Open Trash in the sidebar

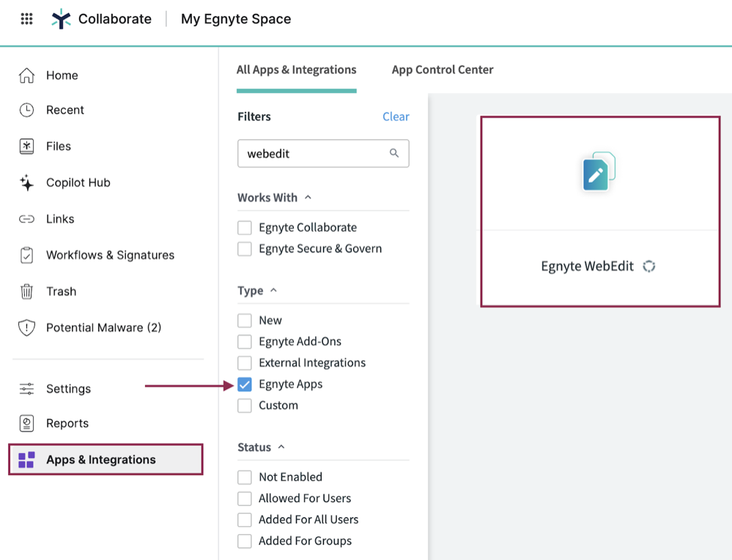[x=61, y=292]
